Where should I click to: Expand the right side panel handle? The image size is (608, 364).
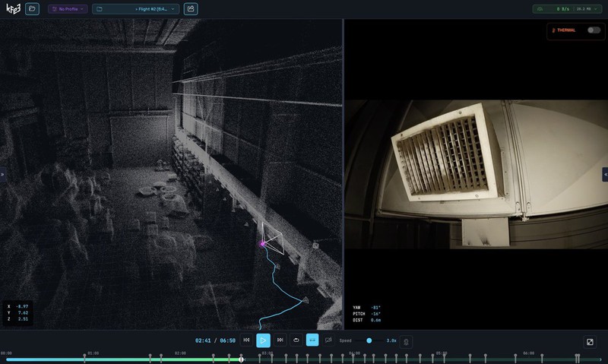[x=605, y=174]
